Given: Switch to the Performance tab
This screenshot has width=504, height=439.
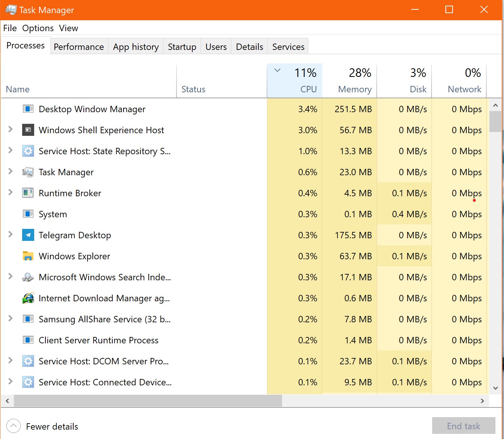Looking at the screenshot, I should (79, 47).
